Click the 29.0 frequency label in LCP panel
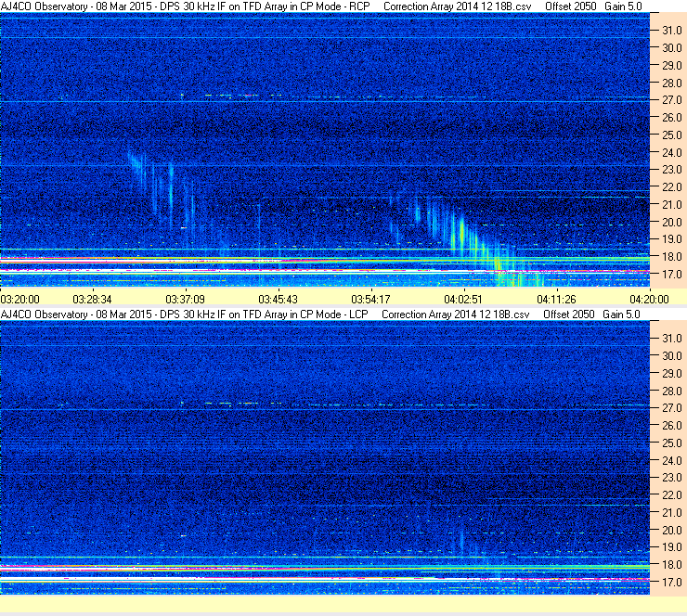 (671, 373)
